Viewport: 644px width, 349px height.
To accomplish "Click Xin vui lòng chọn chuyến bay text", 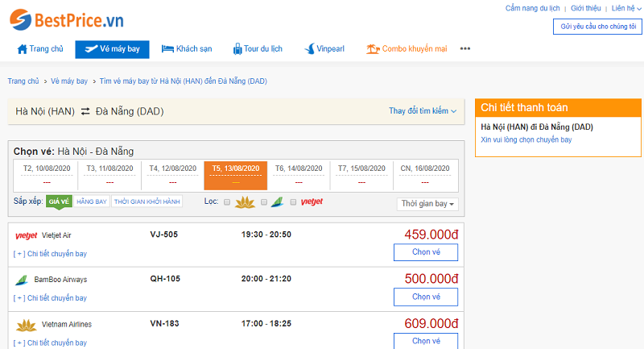I will 526,139.
